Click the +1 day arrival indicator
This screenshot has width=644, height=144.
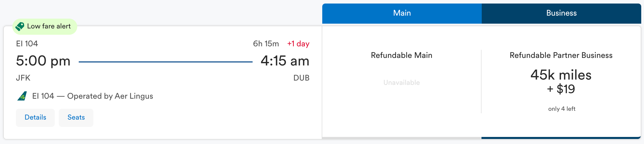click(x=298, y=44)
